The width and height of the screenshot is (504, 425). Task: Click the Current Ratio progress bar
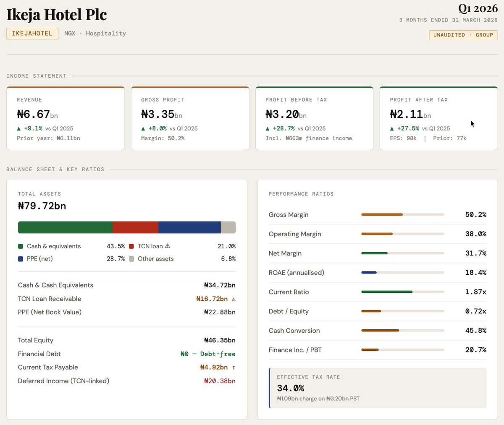403,292
